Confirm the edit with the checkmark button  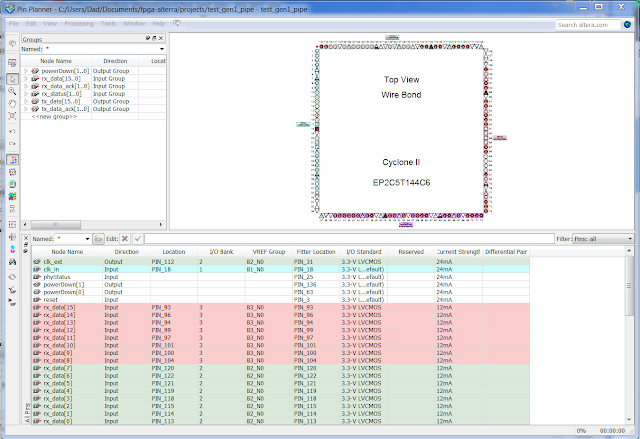click(138, 239)
